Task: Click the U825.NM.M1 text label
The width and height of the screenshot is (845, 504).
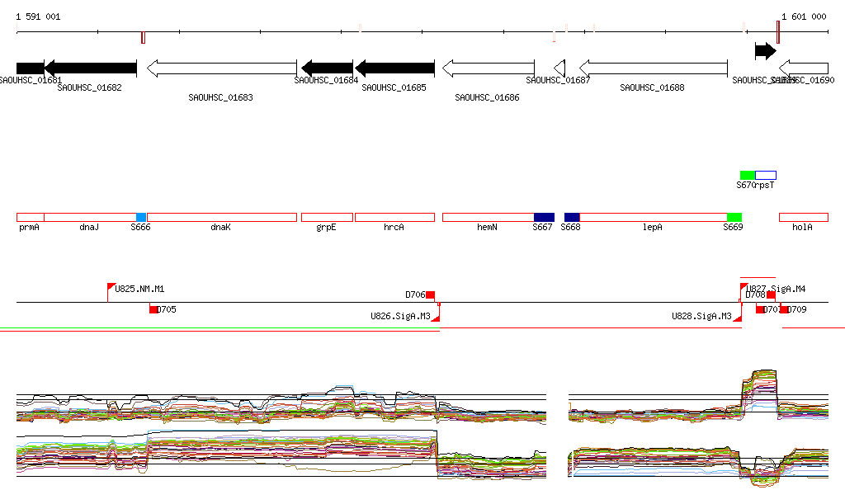Action: click(139, 290)
